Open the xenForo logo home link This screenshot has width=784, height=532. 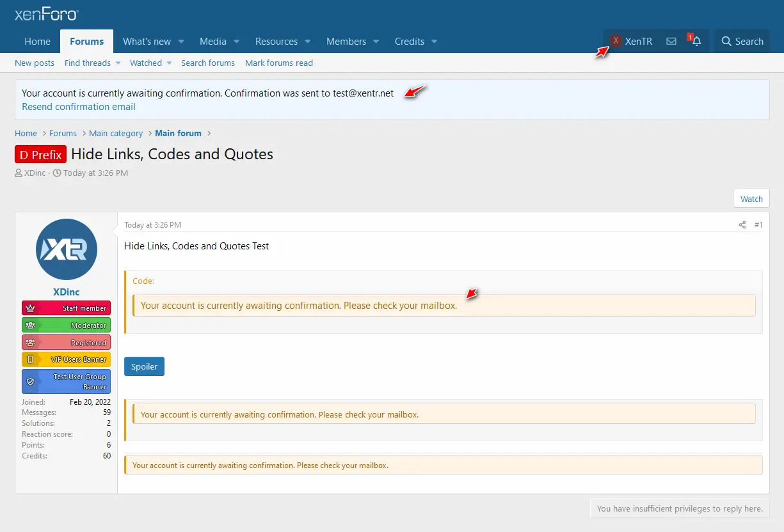pos(47,14)
